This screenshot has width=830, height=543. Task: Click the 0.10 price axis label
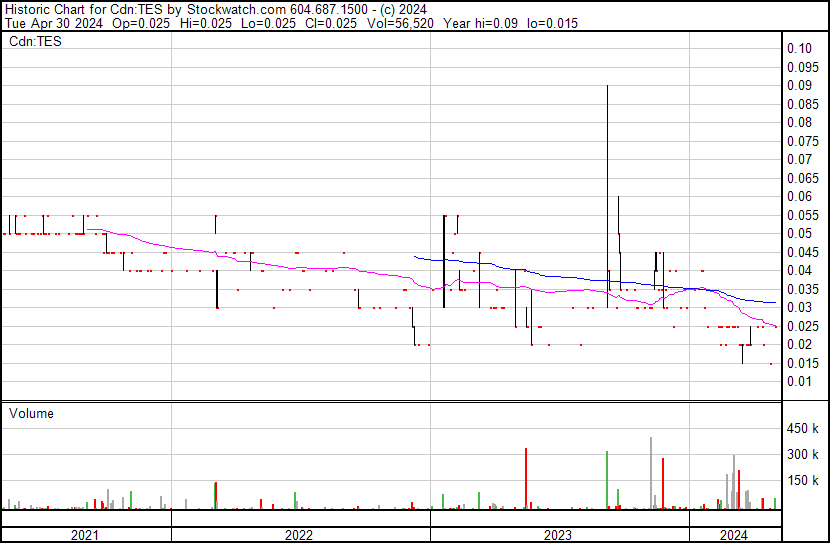click(799, 49)
